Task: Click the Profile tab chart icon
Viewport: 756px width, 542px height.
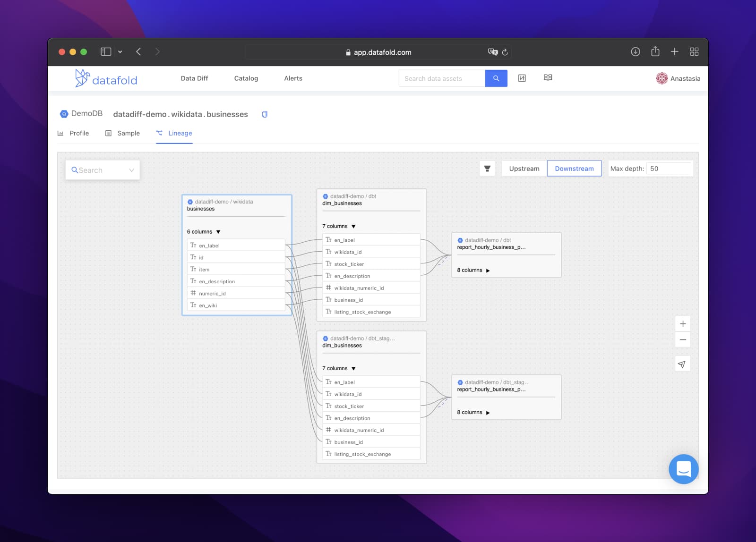Action: [x=60, y=134]
